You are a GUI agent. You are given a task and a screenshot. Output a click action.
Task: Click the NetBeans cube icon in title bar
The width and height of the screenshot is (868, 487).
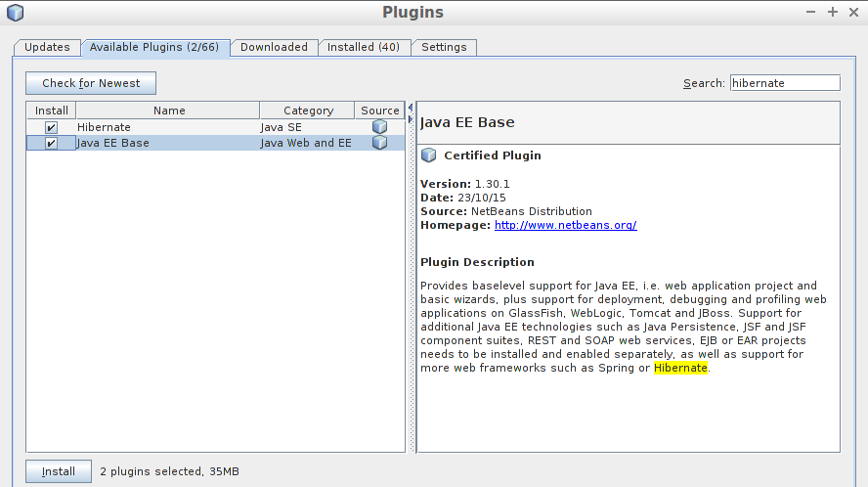(16, 12)
